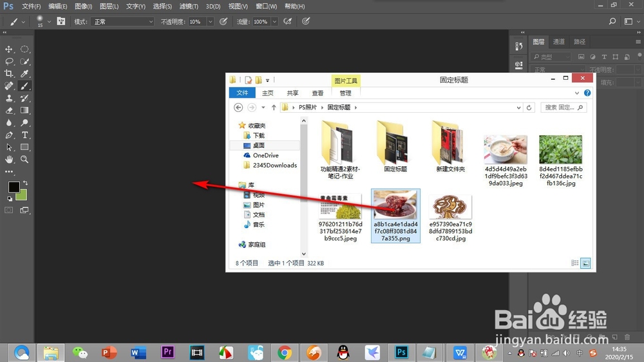Open the Edit Toolbar three-dots button
This screenshot has width=644, height=362.
coord(8,172)
